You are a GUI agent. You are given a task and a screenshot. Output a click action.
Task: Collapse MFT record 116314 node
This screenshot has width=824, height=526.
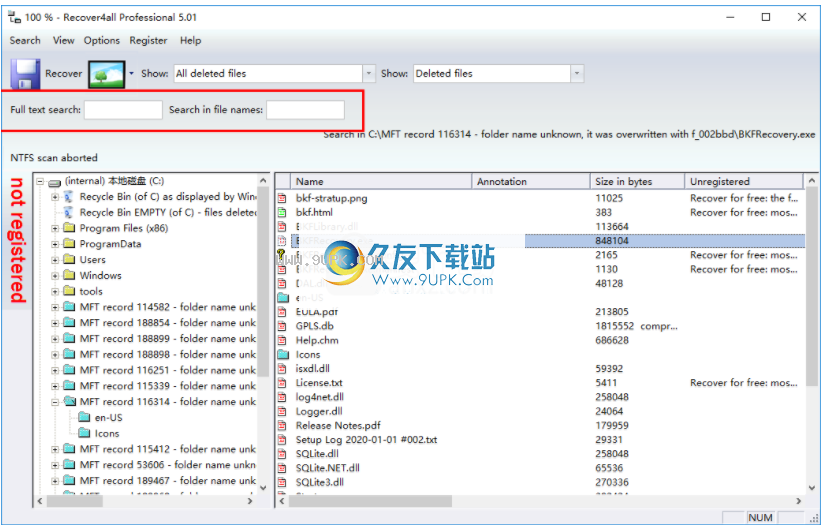(x=55, y=402)
